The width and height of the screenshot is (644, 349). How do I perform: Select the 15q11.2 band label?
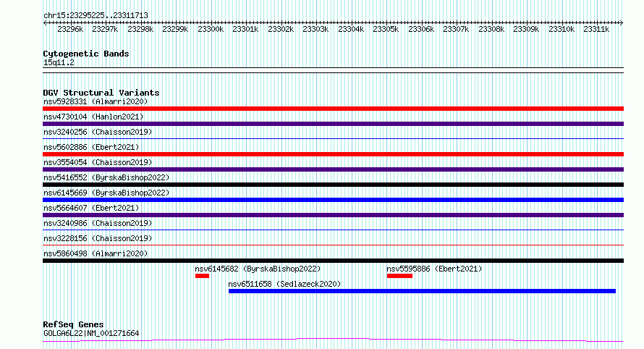click(x=59, y=62)
